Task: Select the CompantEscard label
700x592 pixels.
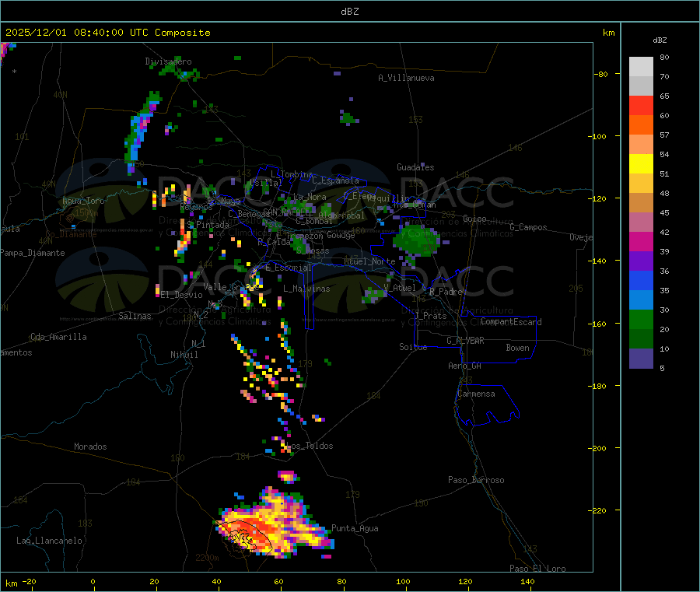Action: (511, 322)
